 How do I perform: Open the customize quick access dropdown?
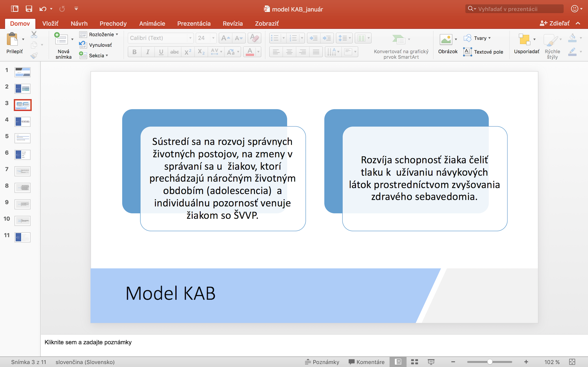pyautogui.click(x=76, y=9)
